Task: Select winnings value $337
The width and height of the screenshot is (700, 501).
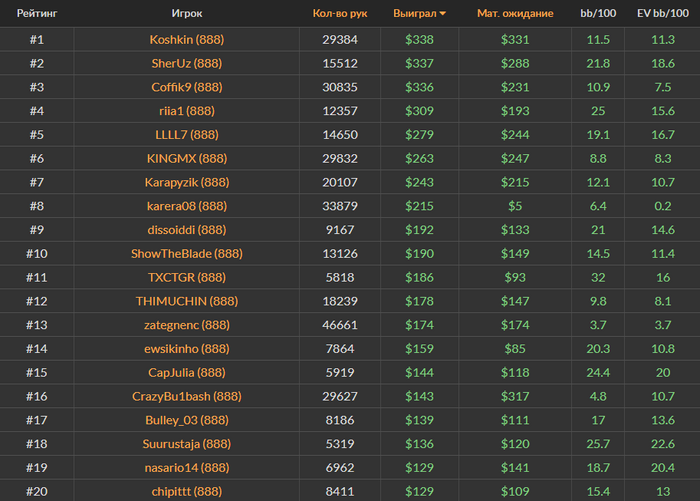Action: coord(419,63)
